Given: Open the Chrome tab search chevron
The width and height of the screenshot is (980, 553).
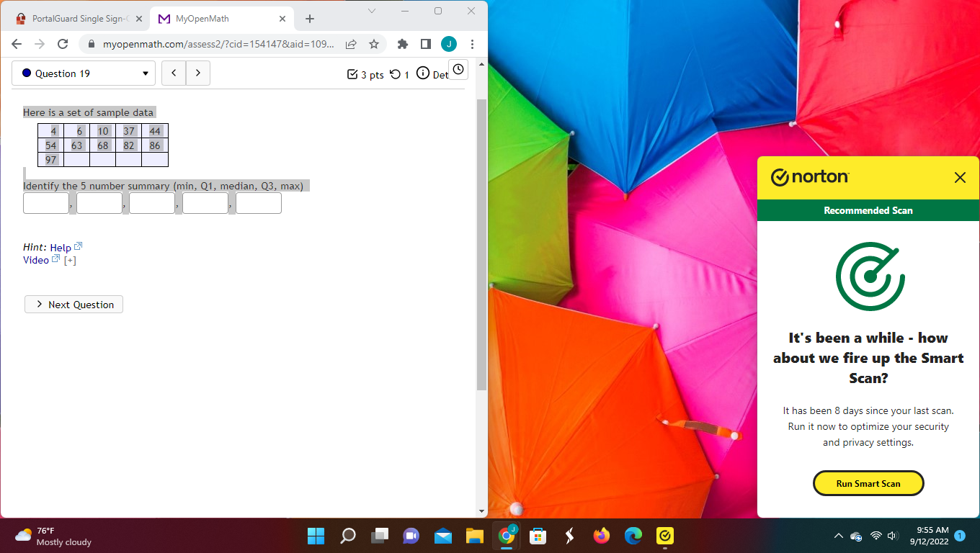Looking at the screenshot, I should [x=372, y=11].
